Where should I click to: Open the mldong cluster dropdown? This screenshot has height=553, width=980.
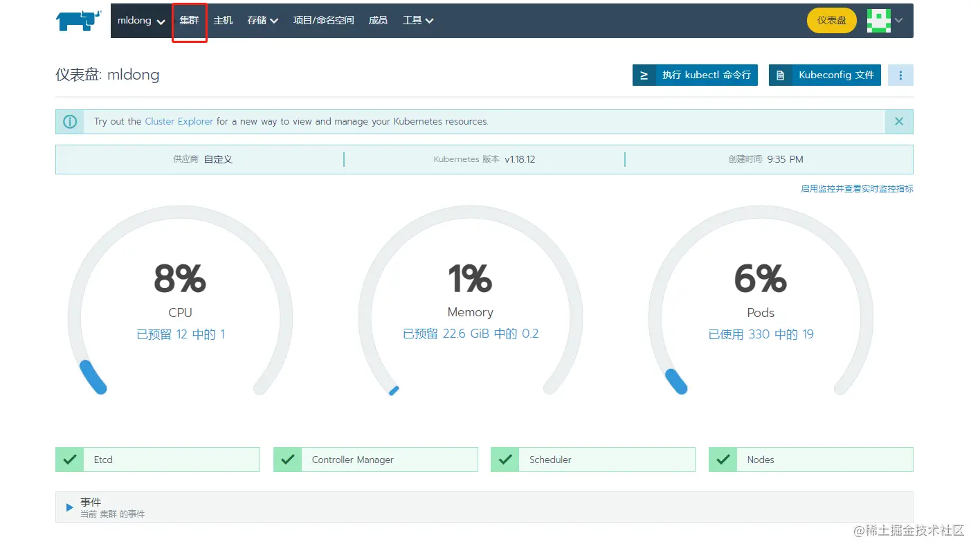pos(141,21)
